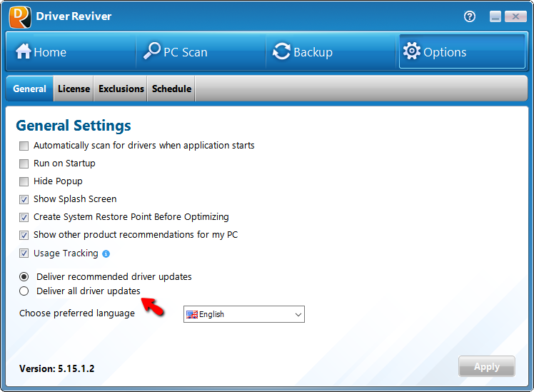The image size is (534, 392).
Task: Uncheck Show Splash Screen
Action: click(24, 199)
